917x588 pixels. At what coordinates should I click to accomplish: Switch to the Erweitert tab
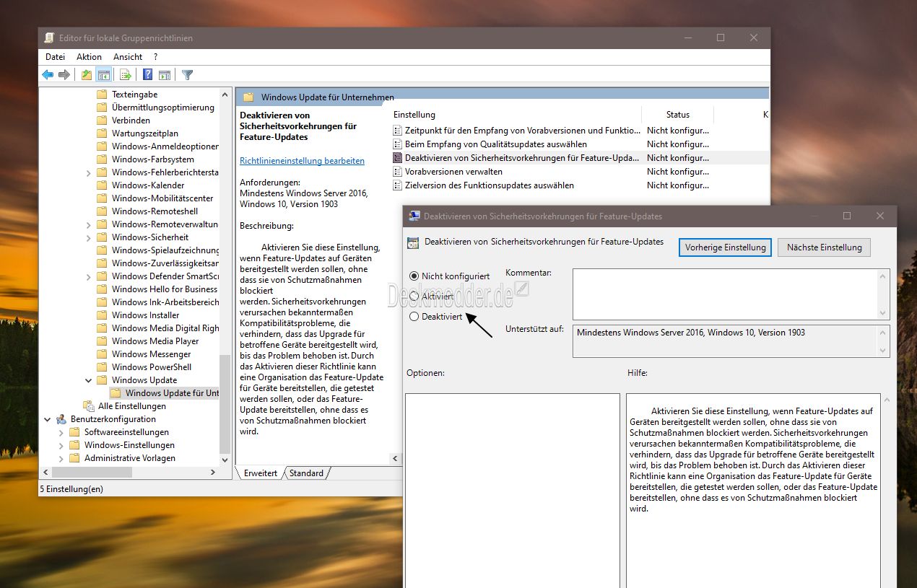[260, 473]
